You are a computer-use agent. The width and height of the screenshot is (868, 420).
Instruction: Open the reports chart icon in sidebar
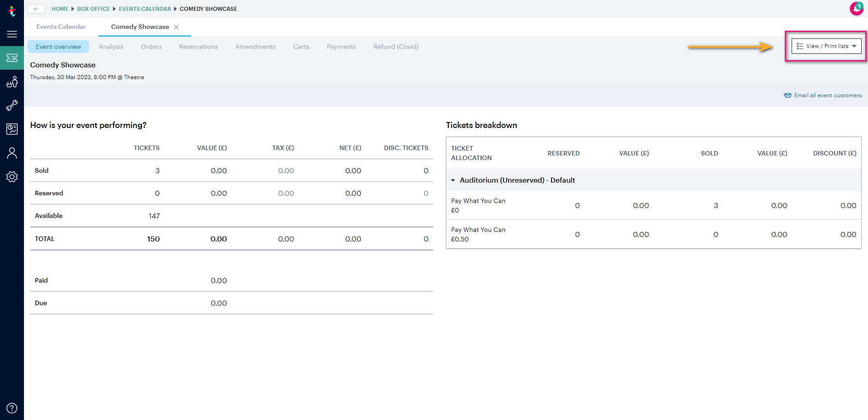click(x=12, y=129)
